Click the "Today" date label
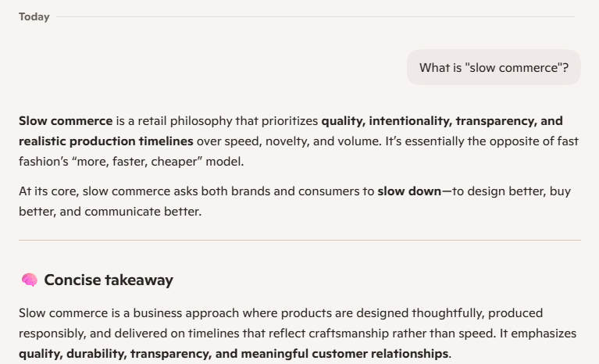The image size is (599, 364). (x=34, y=17)
